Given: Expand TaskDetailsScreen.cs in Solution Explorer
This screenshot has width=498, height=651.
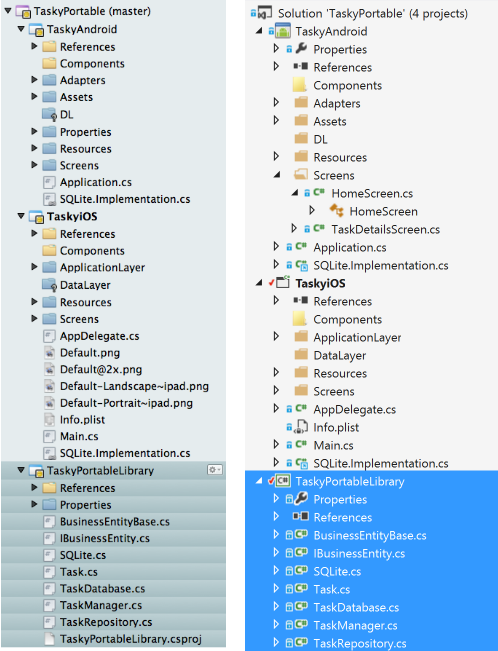Looking at the screenshot, I should (294, 229).
